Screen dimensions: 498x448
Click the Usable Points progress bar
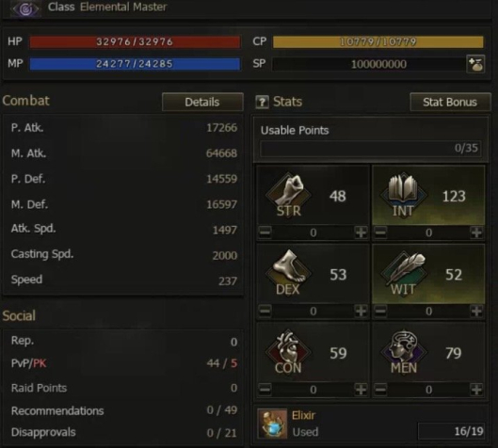370,149
